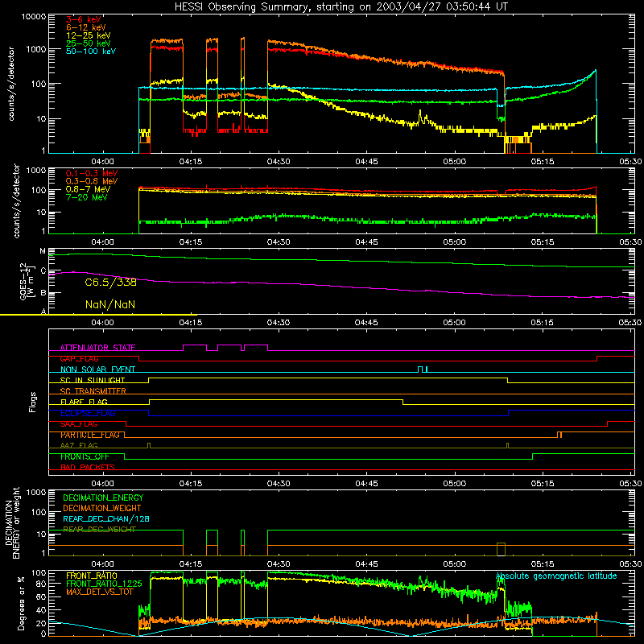Select the GAP_FLAG label
This screenshot has height=644, width=644.
pyautogui.click(x=79, y=358)
